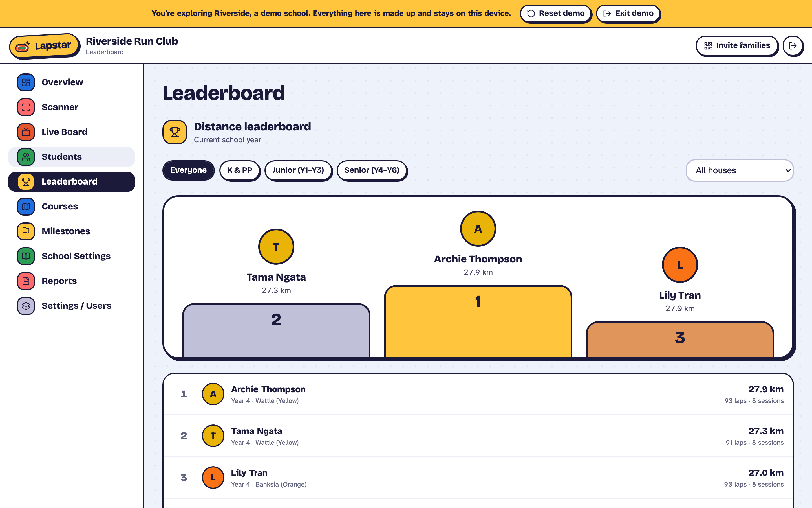Click 'Year 4 · Banksia (Orange)' text
This screenshot has width=812, height=508.
coord(269,485)
